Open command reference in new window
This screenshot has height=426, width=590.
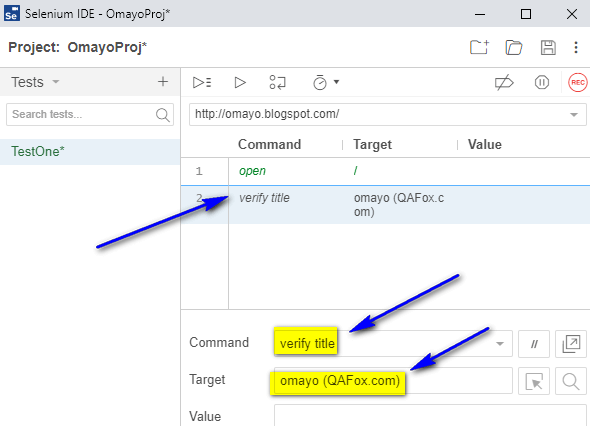click(571, 344)
